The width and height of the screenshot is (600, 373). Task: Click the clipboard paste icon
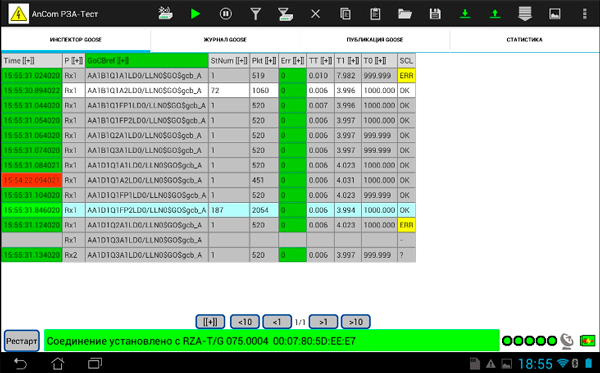point(375,14)
